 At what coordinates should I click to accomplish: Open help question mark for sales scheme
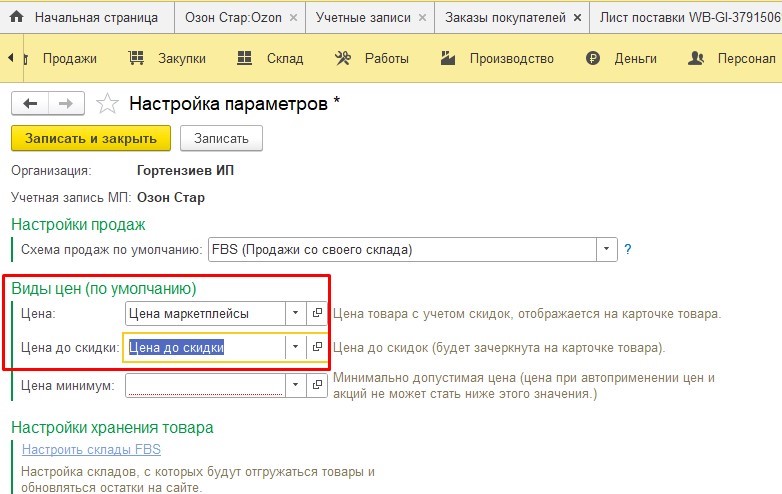628,249
